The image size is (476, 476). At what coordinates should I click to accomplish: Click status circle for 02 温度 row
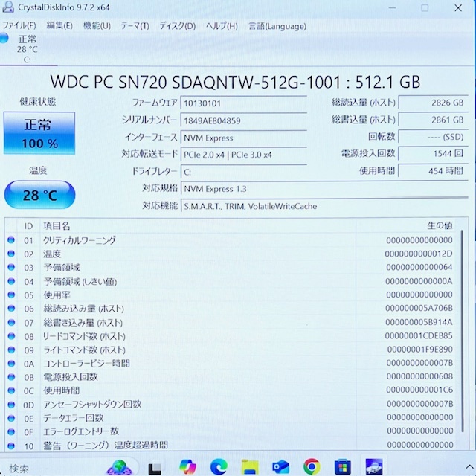[11, 254]
